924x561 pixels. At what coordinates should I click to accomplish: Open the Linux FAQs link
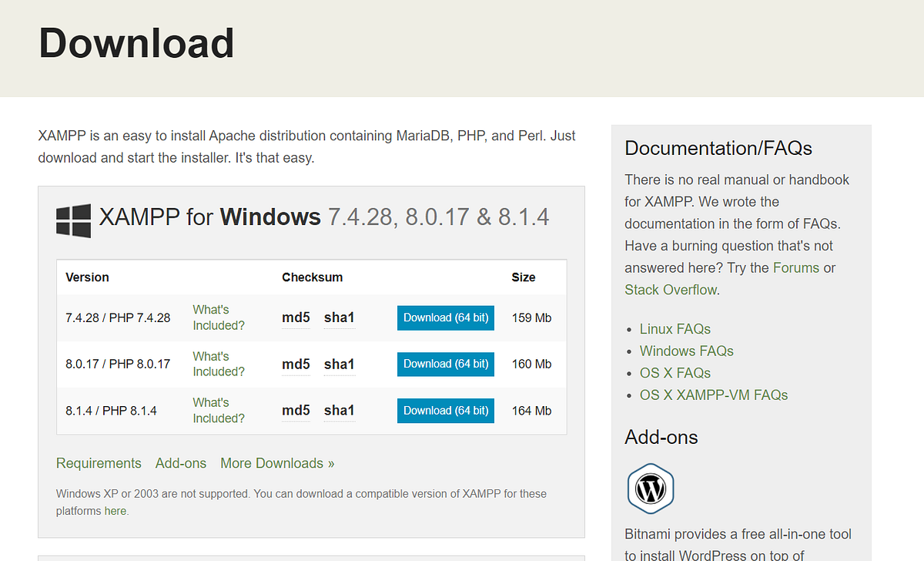[x=675, y=328]
